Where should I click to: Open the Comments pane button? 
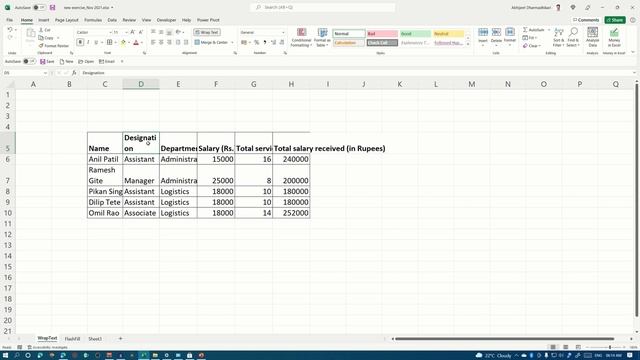[x=586, y=20]
